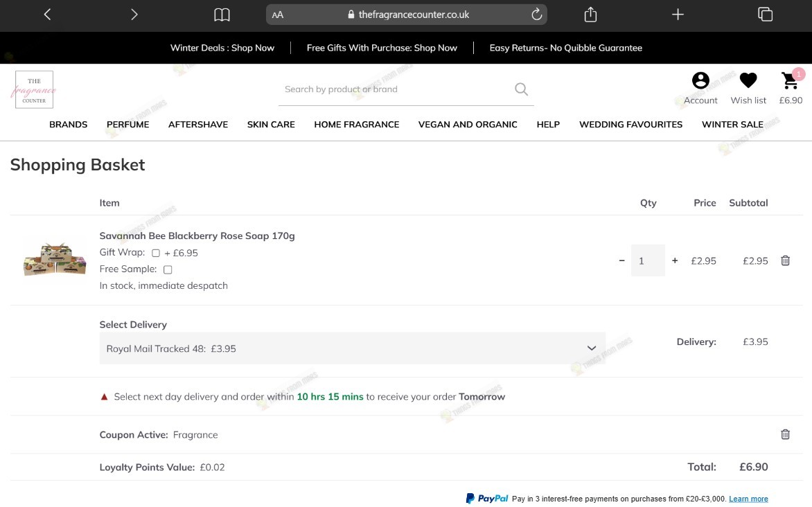812x507 pixels.
Task: Open the Select Delivery dropdown
Action: (x=352, y=348)
